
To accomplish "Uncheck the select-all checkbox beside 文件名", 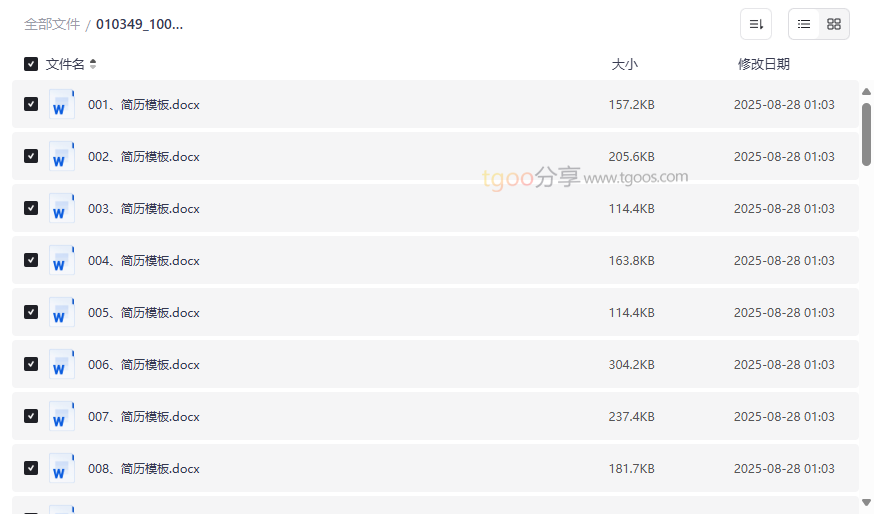I will click(x=31, y=64).
